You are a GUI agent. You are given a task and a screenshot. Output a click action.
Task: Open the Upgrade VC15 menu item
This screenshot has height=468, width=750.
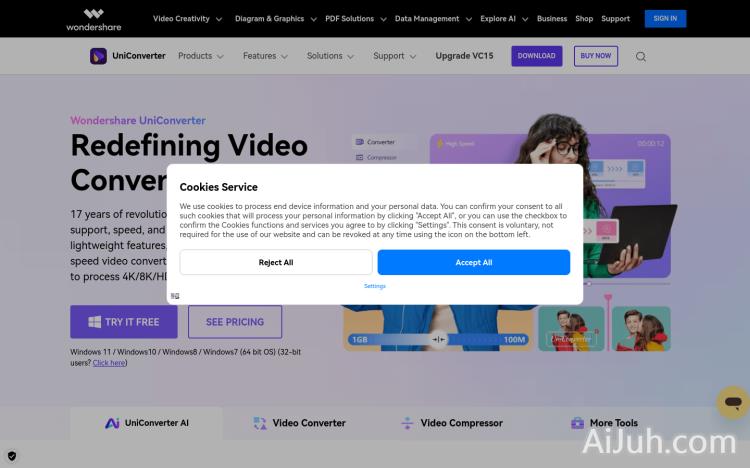tap(465, 56)
